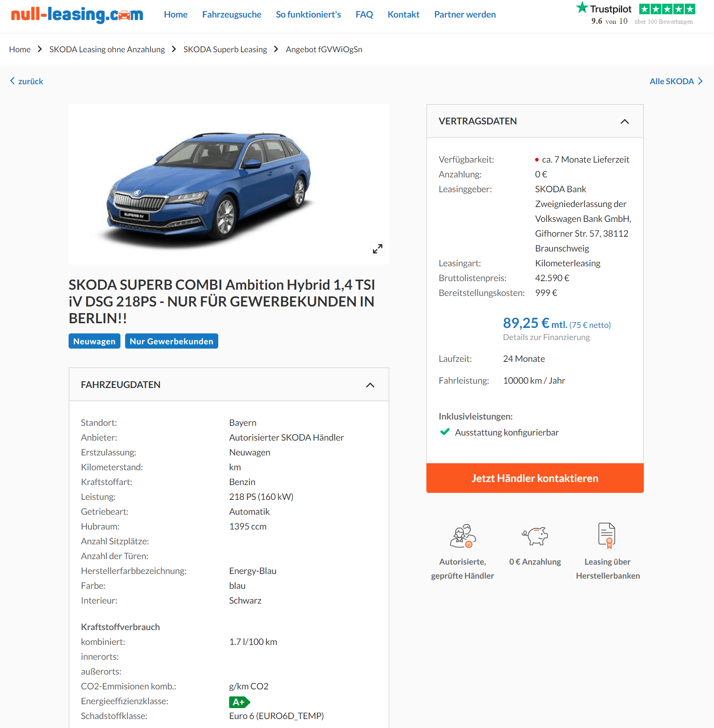Click the Leasing über Herstellerbanken document icon
Image resolution: width=714 pixels, height=728 pixels.
(607, 535)
